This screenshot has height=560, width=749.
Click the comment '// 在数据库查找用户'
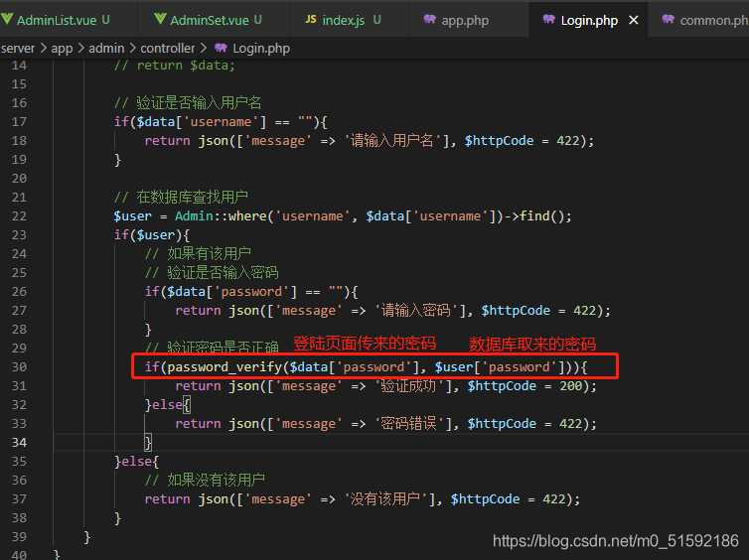point(181,197)
